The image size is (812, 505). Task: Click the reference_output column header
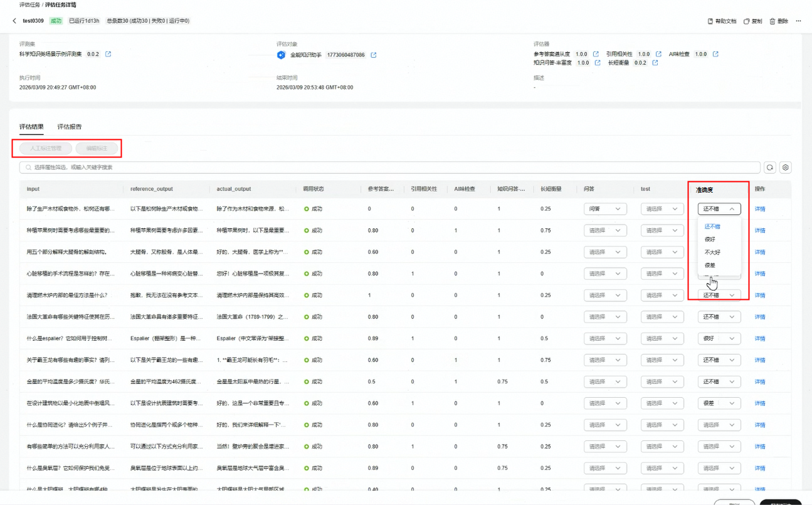pyautogui.click(x=152, y=189)
